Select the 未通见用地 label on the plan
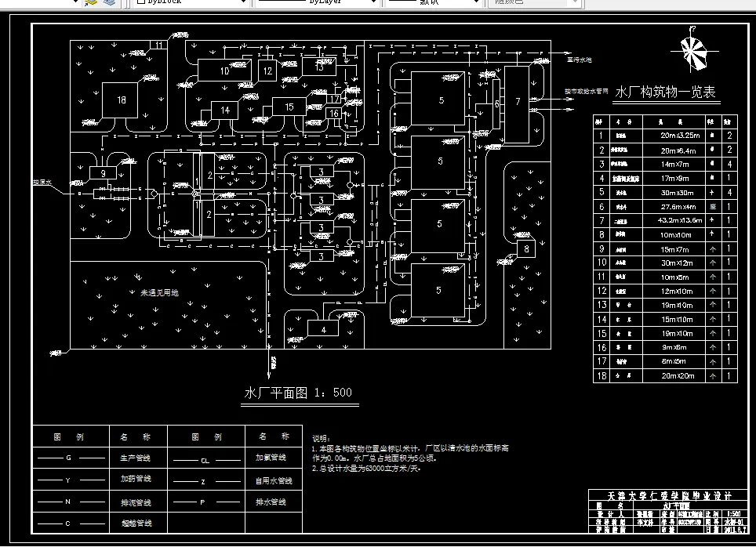This screenshot has height=547, width=756. tap(159, 293)
